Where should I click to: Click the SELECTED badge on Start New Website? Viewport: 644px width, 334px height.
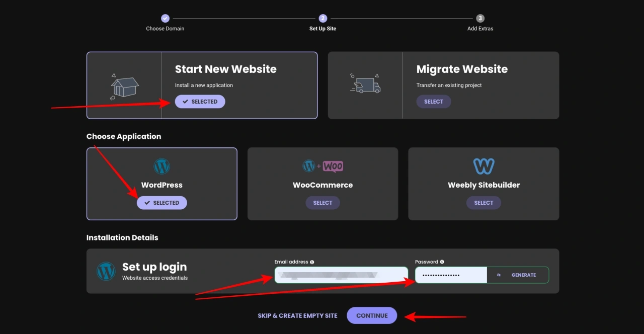pos(200,101)
